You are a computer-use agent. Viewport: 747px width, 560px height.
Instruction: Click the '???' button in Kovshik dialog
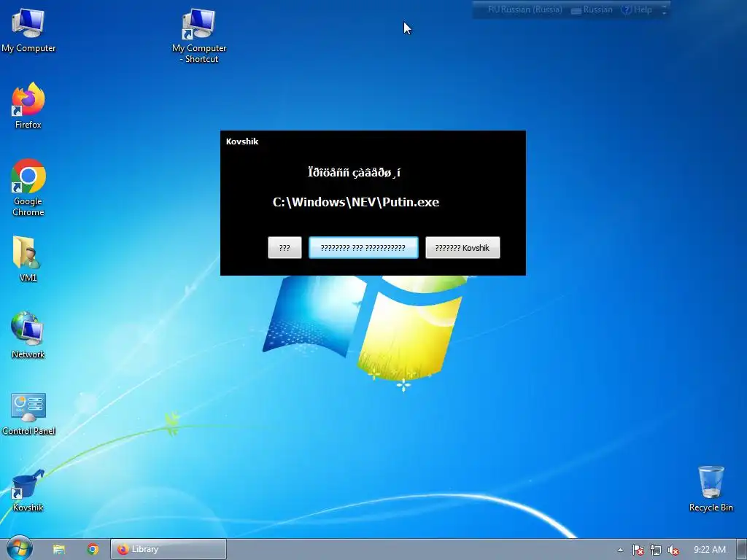pyautogui.click(x=285, y=248)
